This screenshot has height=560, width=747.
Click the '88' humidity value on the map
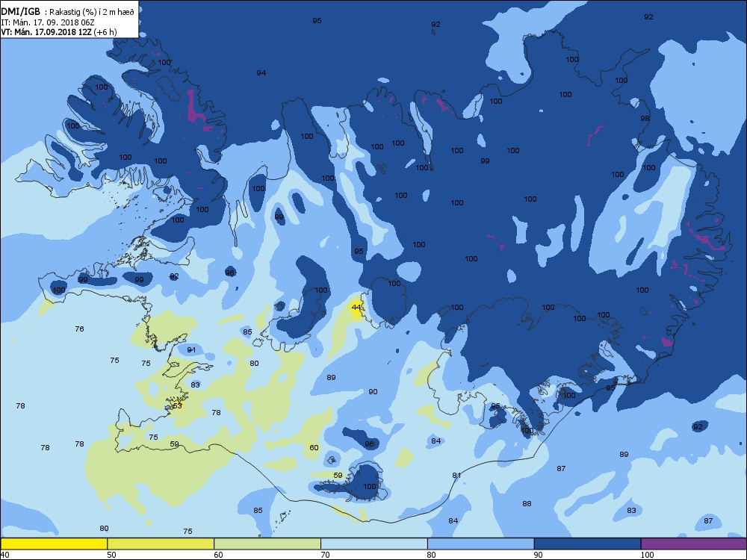tap(527, 503)
